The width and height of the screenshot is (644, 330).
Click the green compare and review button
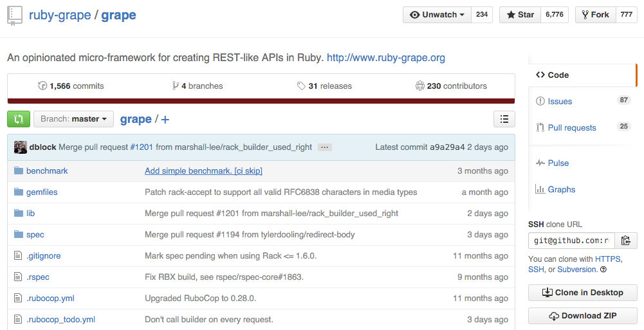pyautogui.click(x=19, y=119)
